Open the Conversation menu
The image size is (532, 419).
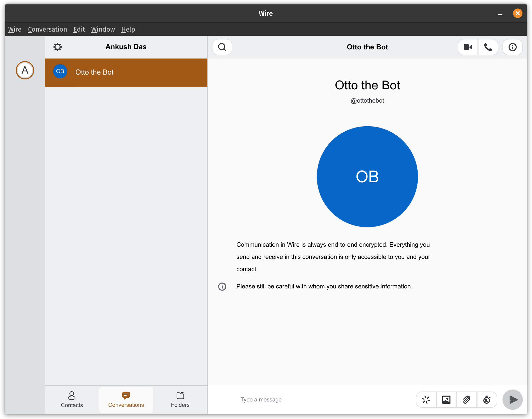[47, 29]
